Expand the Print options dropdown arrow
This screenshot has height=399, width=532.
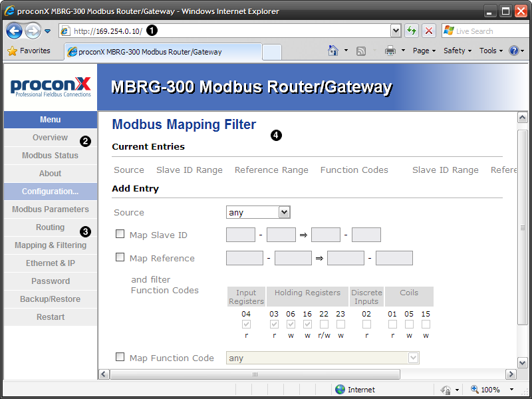(404, 51)
